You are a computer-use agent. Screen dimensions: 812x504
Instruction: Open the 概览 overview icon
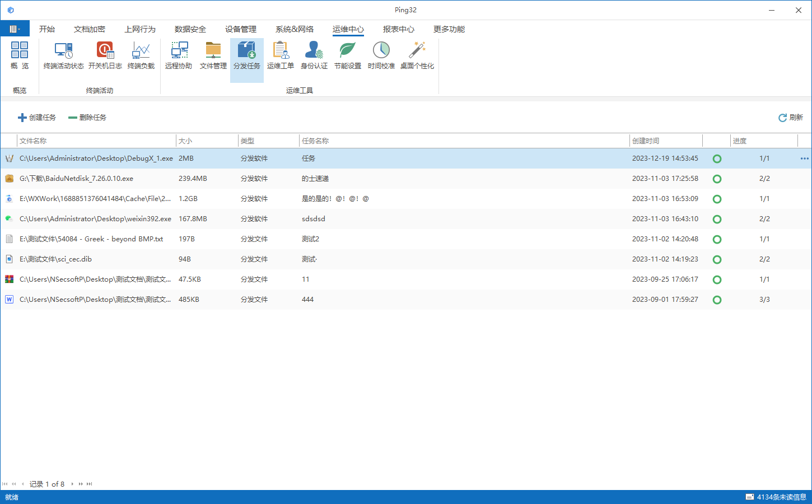click(20, 56)
